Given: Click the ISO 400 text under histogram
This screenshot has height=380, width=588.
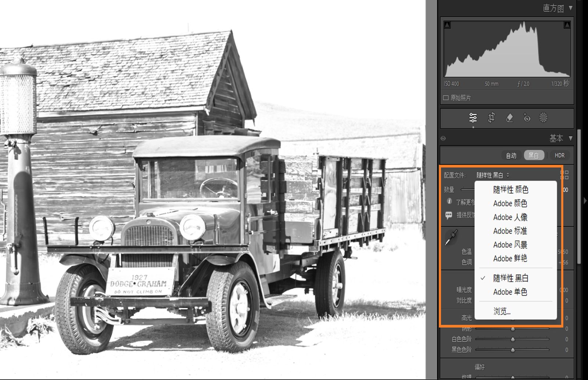Looking at the screenshot, I should tap(452, 84).
